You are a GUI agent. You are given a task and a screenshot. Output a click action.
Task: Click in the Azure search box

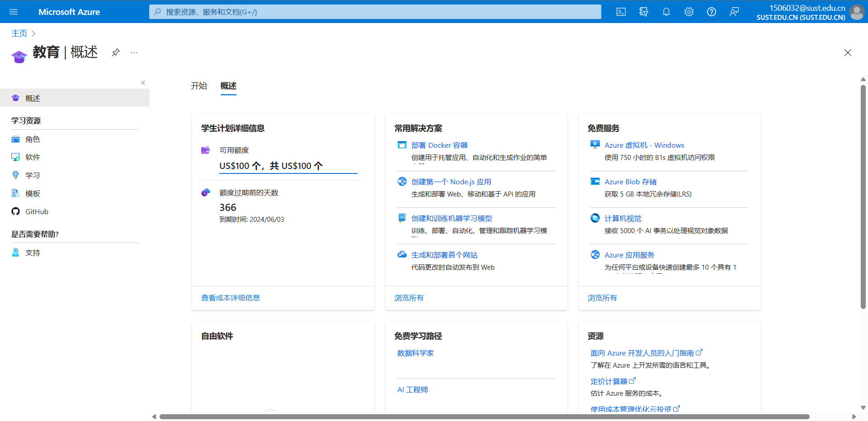click(375, 12)
